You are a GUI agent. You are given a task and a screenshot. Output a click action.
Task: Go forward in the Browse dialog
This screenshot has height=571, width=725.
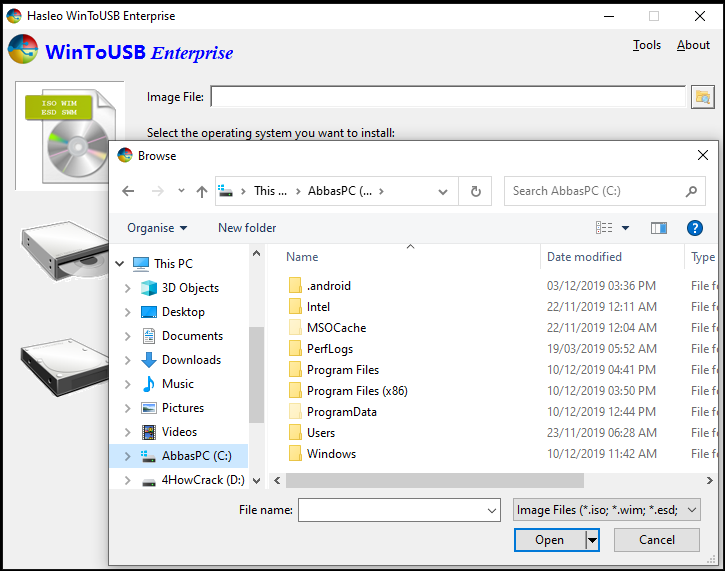coord(158,191)
